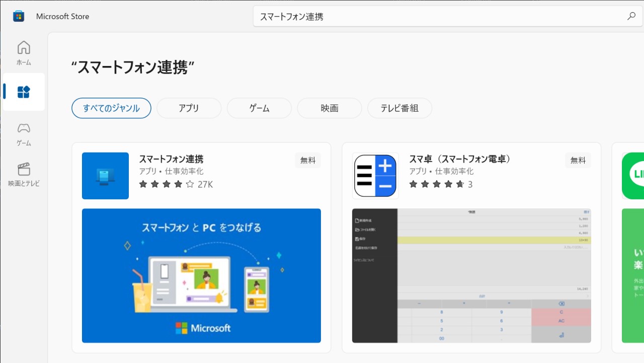Click the Microsoft Store logo icon
The width and height of the screenshot is (644, 363).
[x=19, y=16]
